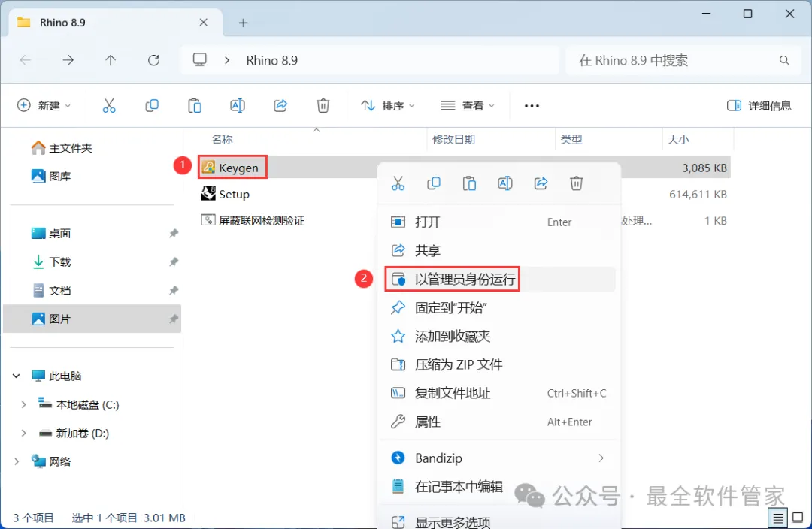Expand the address bar chevron before Rhino 8.9

(x=227, y=60)
